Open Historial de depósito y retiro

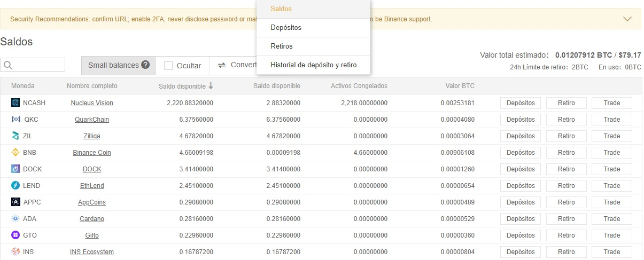pos(313,65)
